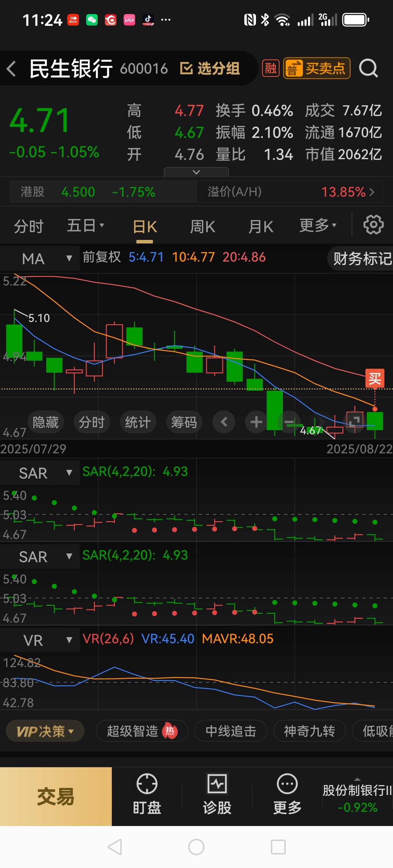Tap the TikTok notification icon
The image size is (393, 868).
(148, 20)
